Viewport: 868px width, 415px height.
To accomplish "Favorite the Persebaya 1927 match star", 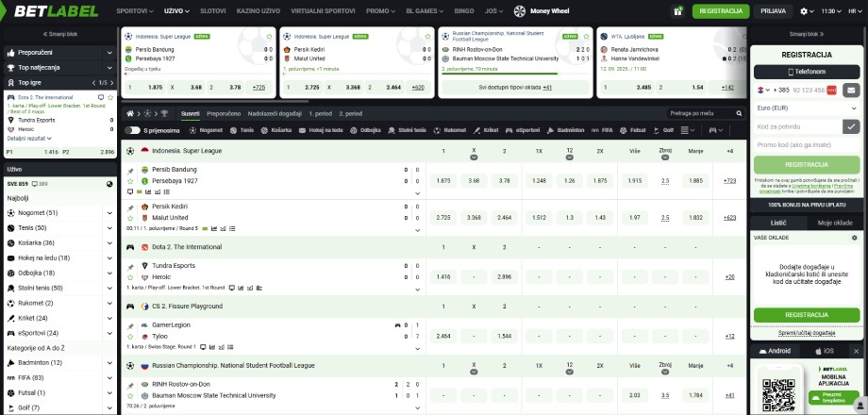I will (x=130, y=181).
